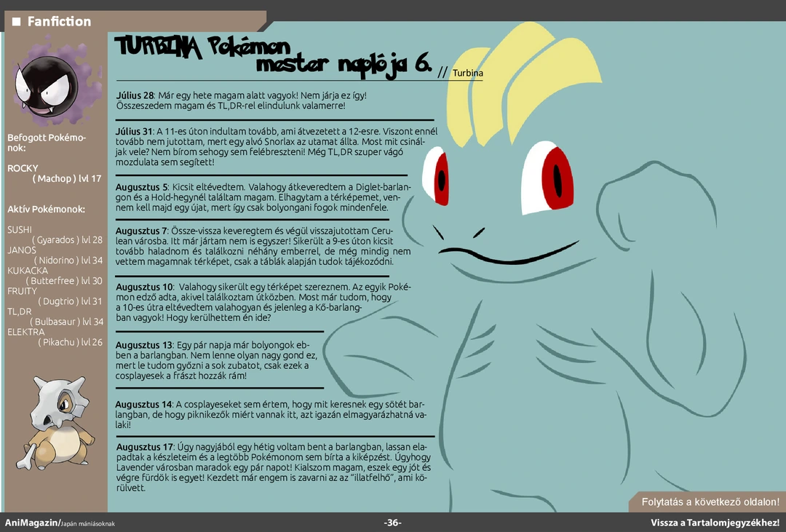Click the Folytatás a következő oldalon banner

pyautogui.click(x=710, y=502)
